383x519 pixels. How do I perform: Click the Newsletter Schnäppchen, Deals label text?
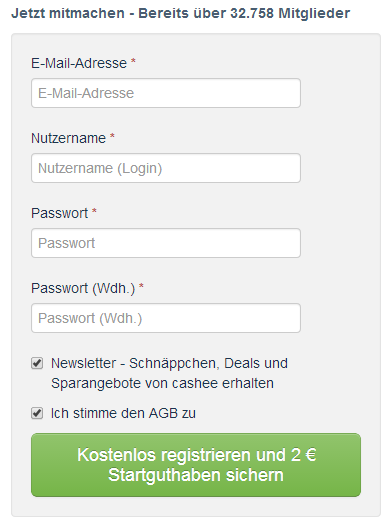(169, 363)
